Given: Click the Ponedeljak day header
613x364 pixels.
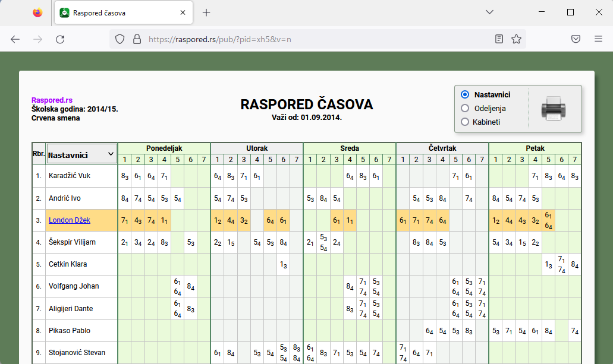Looking at the screenshot, I should pyautogui.click(x=164, y=148).
